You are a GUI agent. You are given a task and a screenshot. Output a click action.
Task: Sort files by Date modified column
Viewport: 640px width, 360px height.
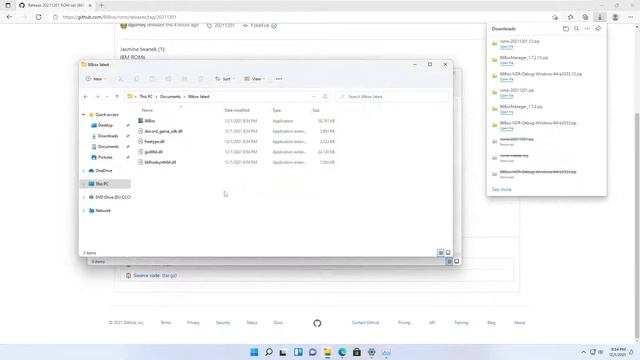click(237, 110)
